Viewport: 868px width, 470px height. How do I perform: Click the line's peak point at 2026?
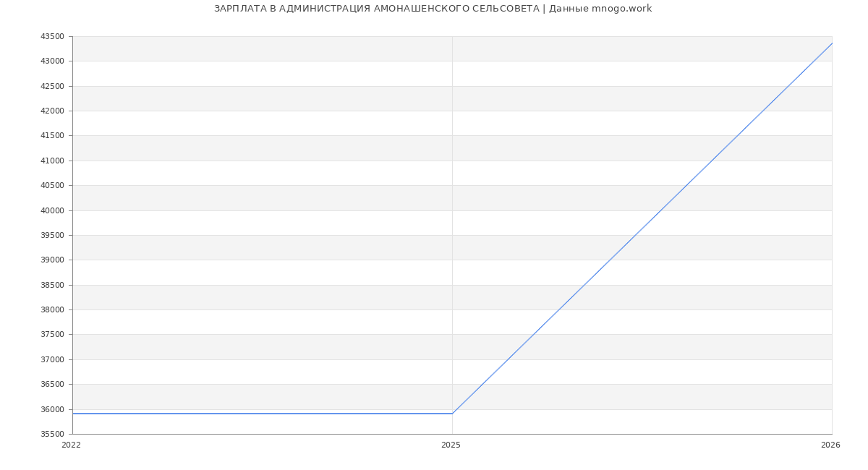pyautogui.click(x=831, y=43)
